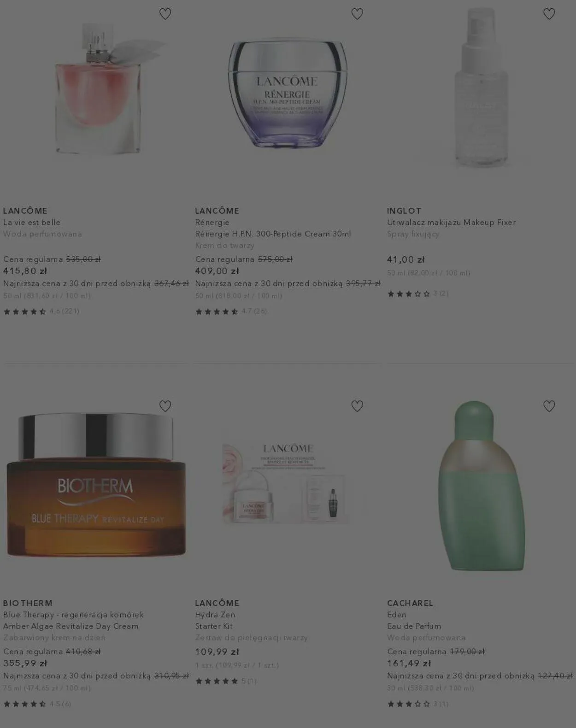Open Utrwalacz makijażu Makeup Fixer link
Viewport: 576px width, 728px height.
pyautogui.click(x=451, y=222)
